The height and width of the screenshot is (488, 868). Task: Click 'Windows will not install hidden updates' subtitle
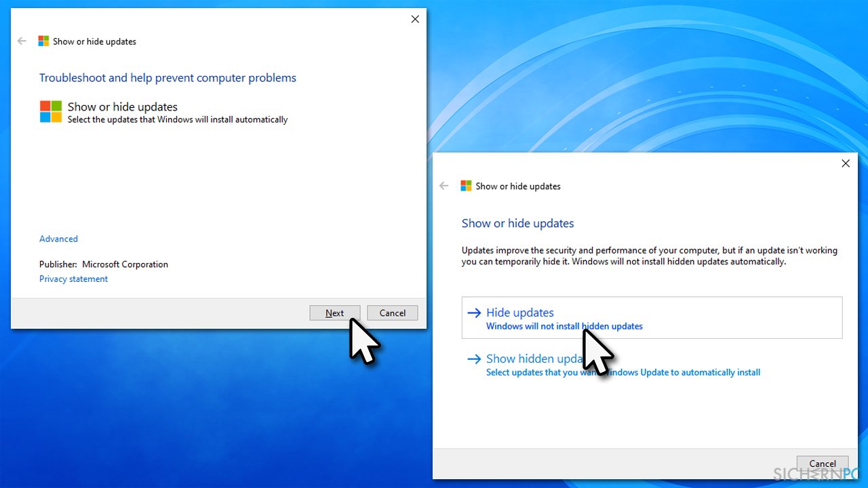click(x=564, y=326)
